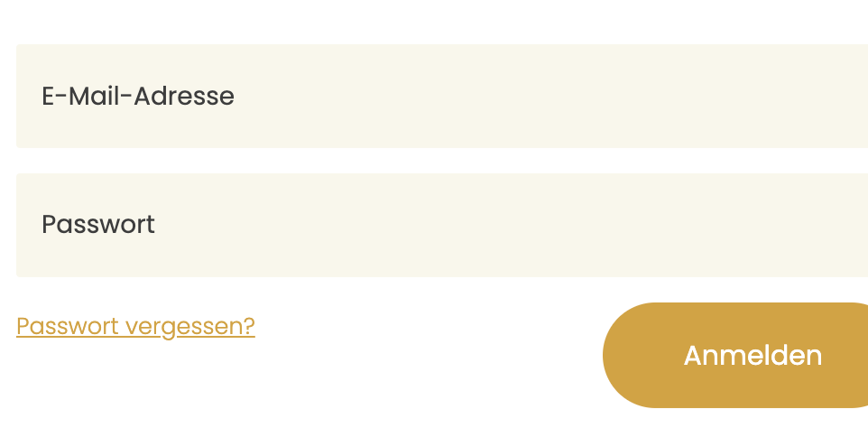The height and width of the screenshot is (428, 868).
Task: Place cursor in the password box
Action: click(x=442, y=225)
